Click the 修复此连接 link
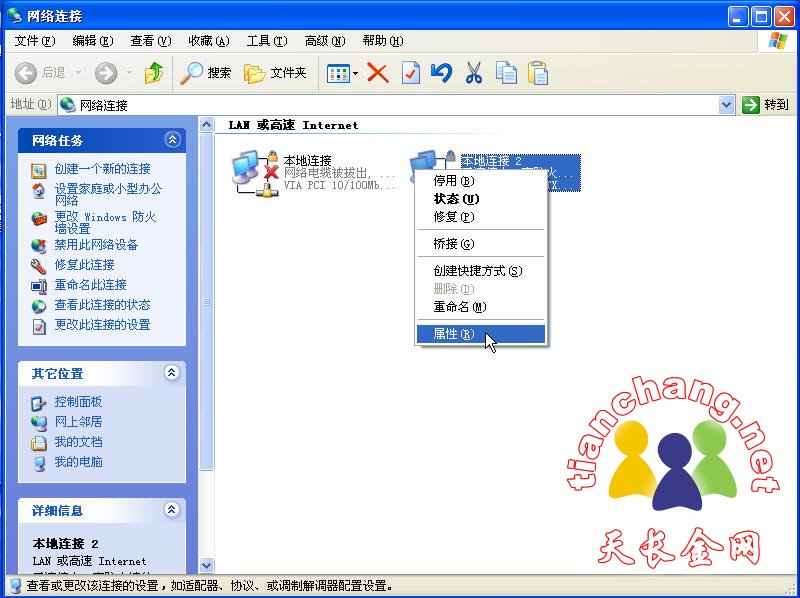 (85, 265)
